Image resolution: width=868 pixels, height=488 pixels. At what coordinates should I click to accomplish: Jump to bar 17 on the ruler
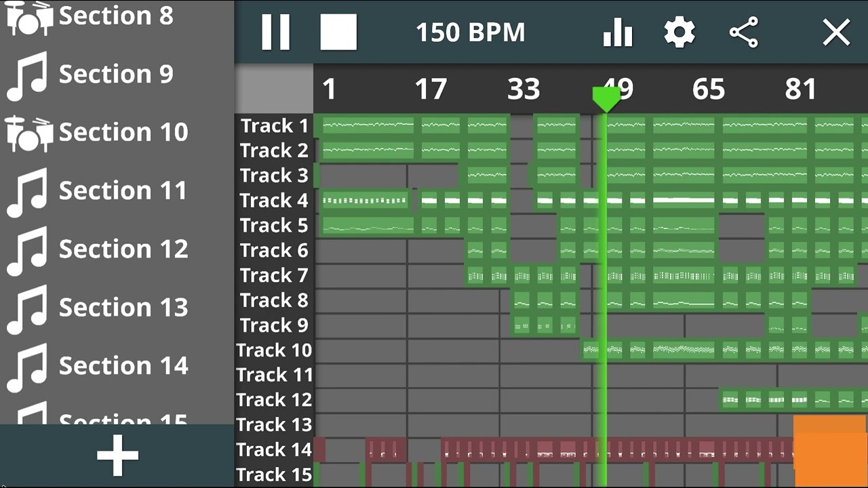coord(431,89)
